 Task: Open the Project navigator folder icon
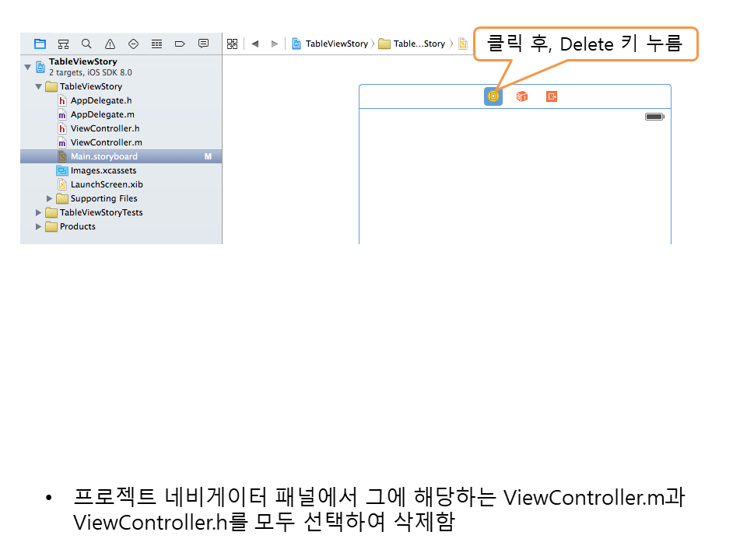pyautogui.click(x=40, y=44)
